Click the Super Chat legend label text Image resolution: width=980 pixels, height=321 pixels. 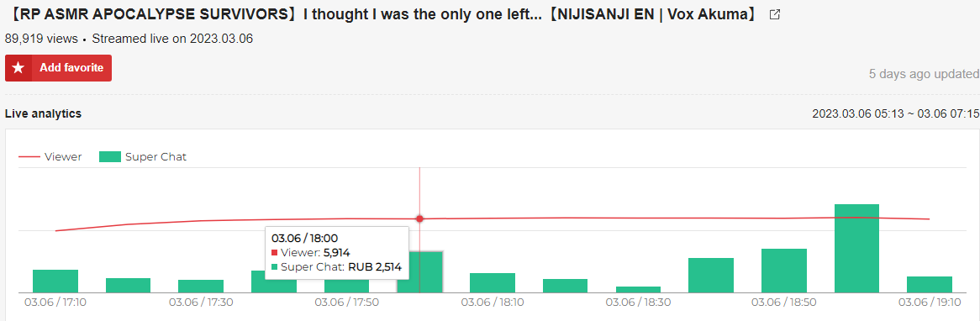point(155,157)
